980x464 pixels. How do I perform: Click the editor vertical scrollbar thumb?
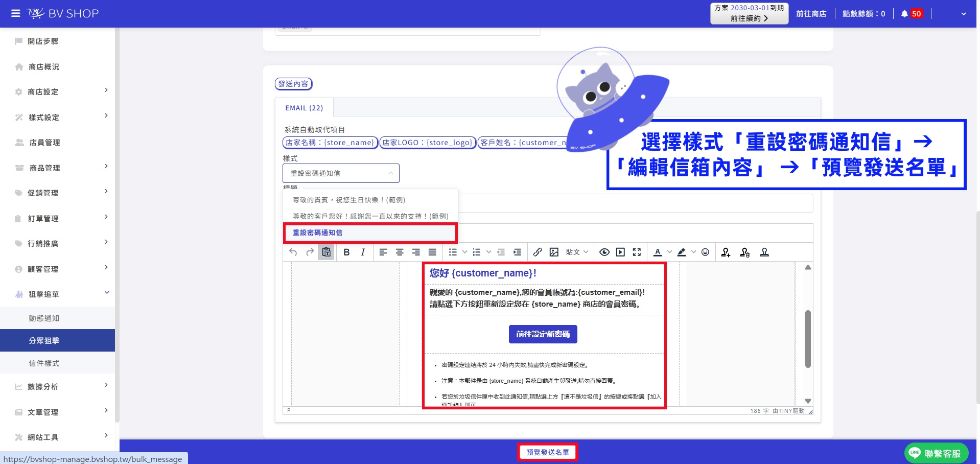click(808, 338)
